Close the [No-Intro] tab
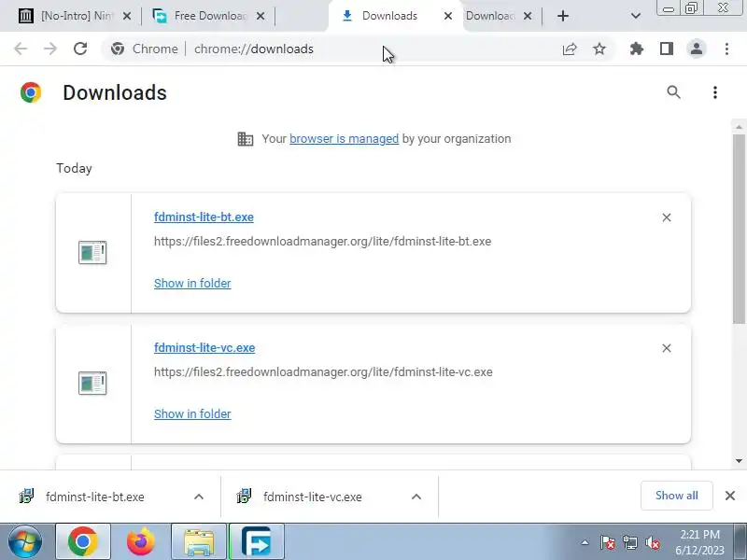747x560 pixels. 127,16
